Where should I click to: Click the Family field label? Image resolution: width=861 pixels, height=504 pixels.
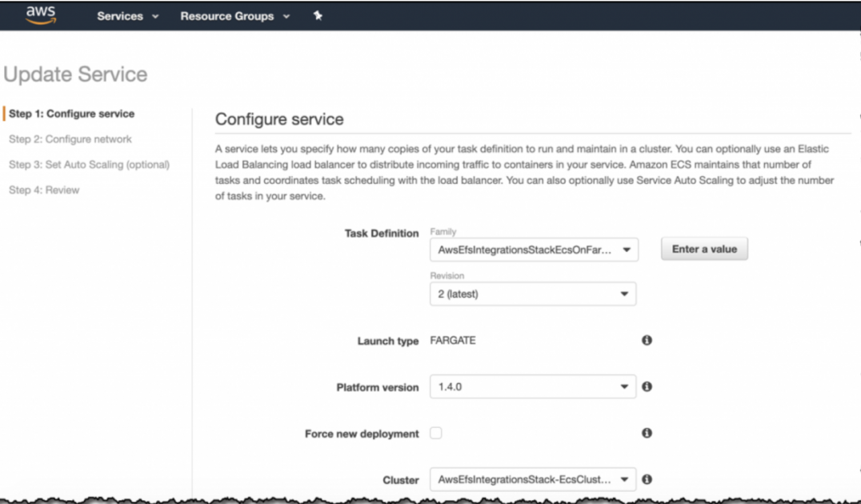443,232
